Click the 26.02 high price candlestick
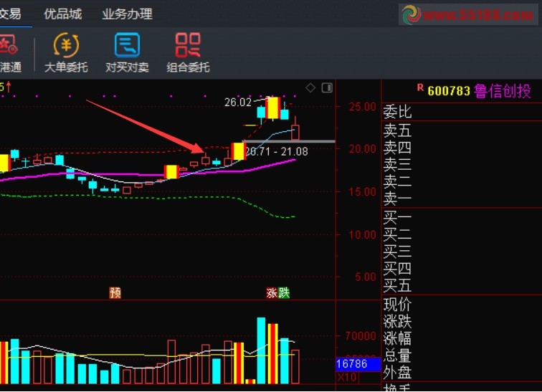The image size is (542, 392). click(x=272, y=107)
